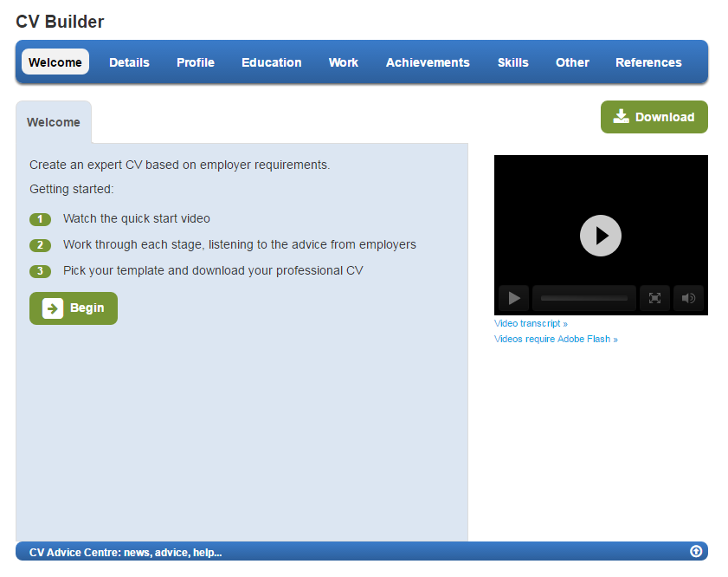Click the CV Builder heading
The image size is (728, 577).
[x=60, y=22]
